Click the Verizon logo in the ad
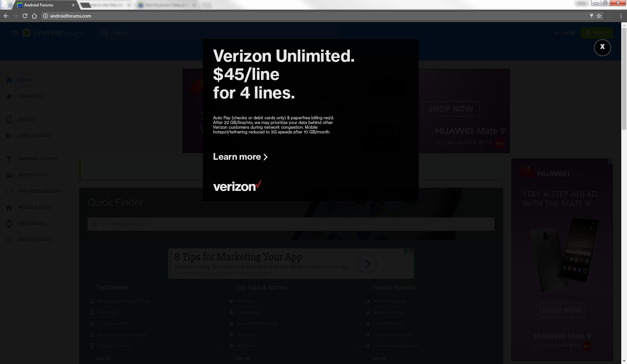Image resolution: width=627 pixels, height=364 pixels. tap(237, 186)
